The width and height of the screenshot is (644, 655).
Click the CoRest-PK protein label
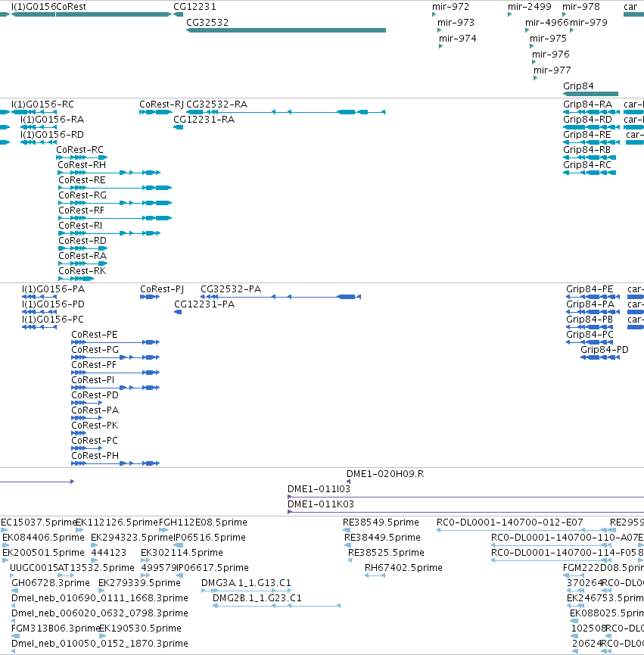point(95,426)
